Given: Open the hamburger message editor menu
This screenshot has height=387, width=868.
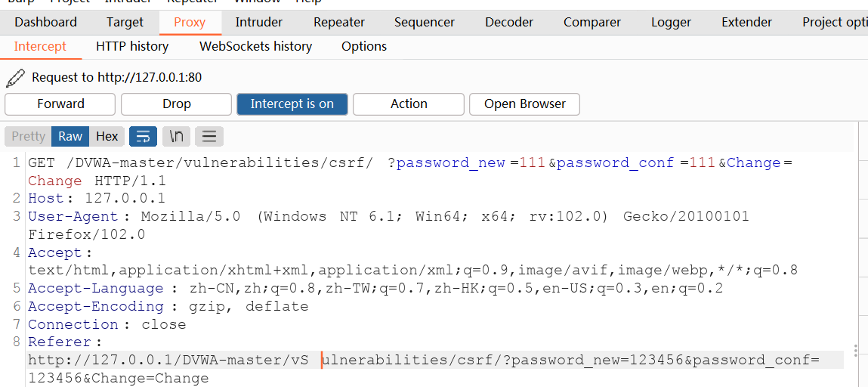Looking at the screenshot, I should (209, 136).
